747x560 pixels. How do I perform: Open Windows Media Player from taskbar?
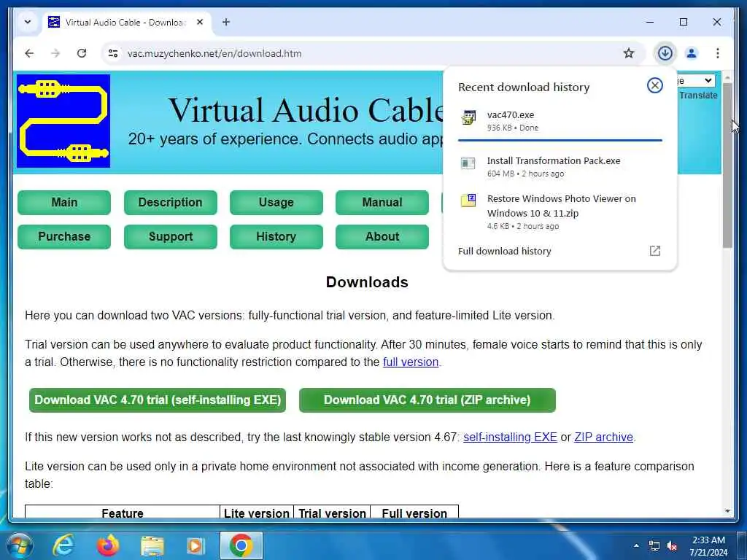click(196, 545)
